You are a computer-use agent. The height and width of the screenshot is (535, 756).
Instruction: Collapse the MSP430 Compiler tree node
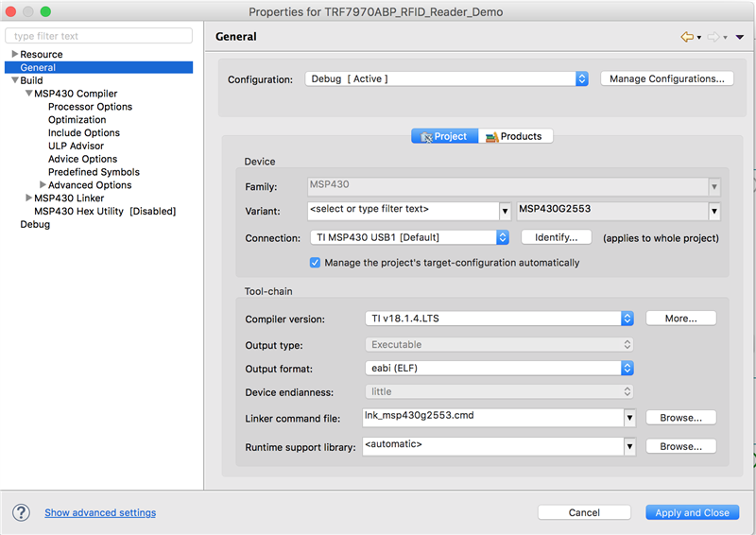[29, 94]
